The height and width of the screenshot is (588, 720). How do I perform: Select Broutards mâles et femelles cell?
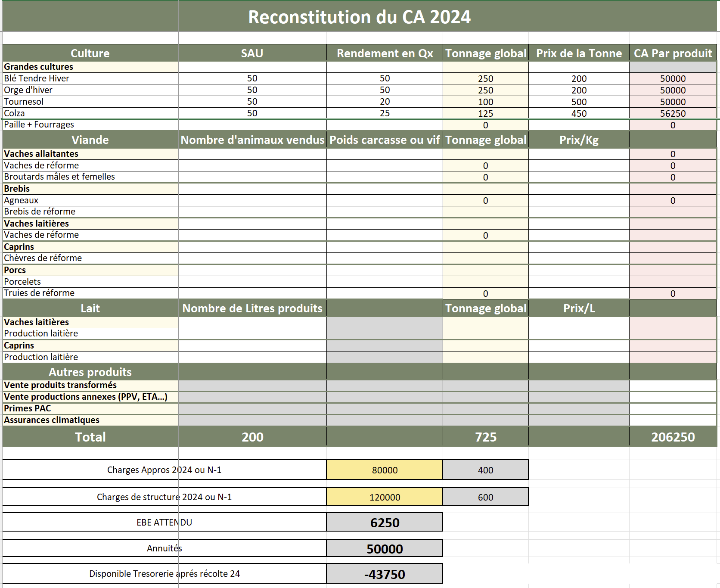click(90, 177)
